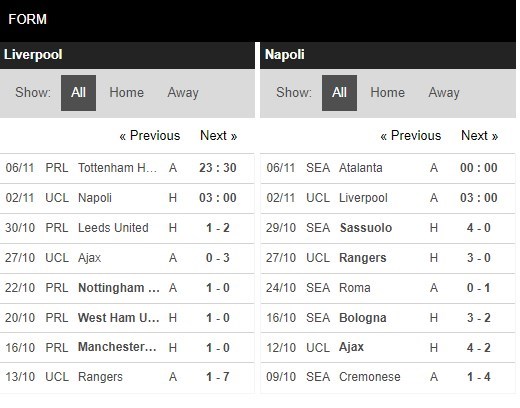Viewport: 520px width, 408px height.
Task: Show Napoli Away matches only
Action: tap(444, 93)
